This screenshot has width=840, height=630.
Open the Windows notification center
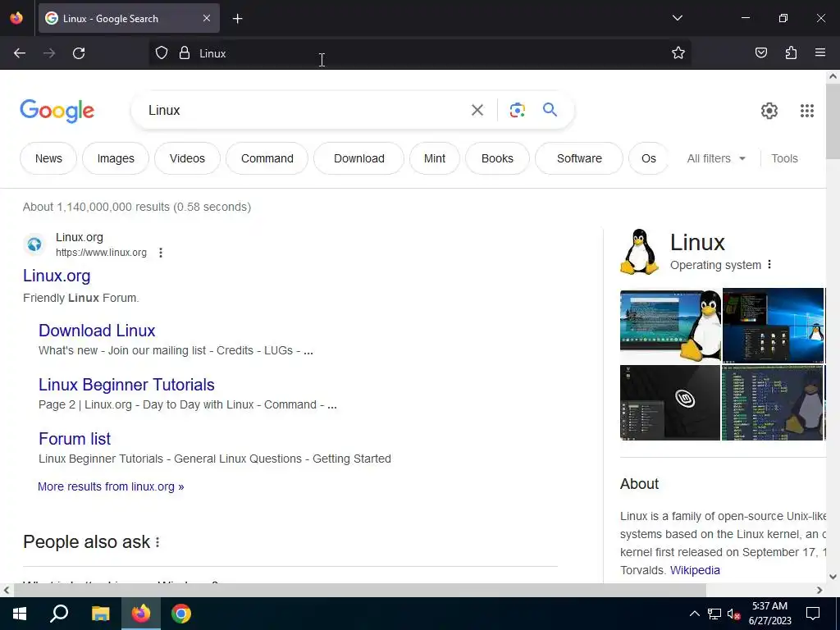click(813, 614)
